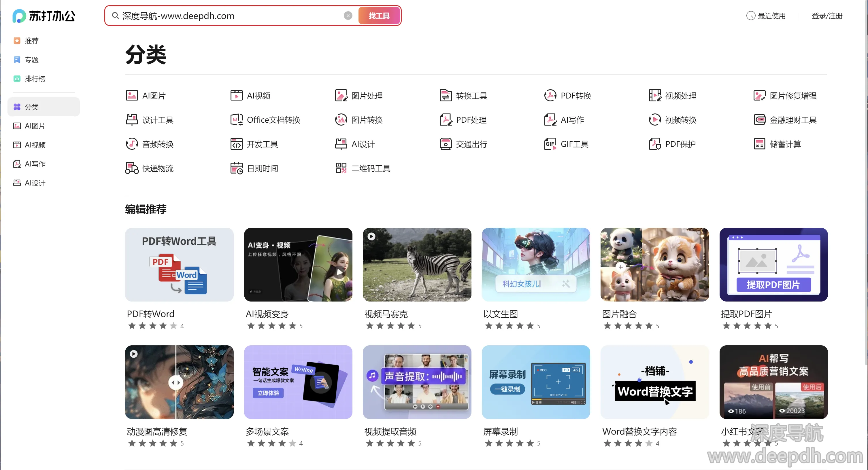The height and width of the screenshot is (470, 868).
Task: Click into the search input field
Action: click(x=229, y=16)
